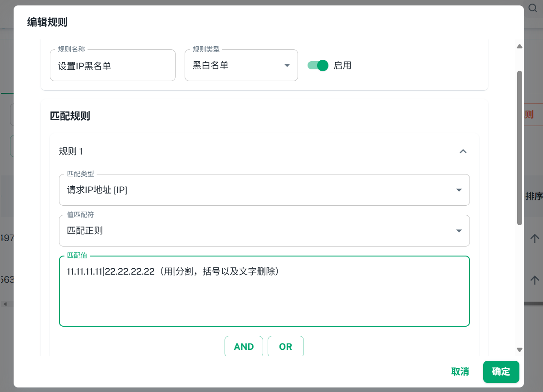Click 取消 to cancel editing
543x392 pixels.
[460, 372]
